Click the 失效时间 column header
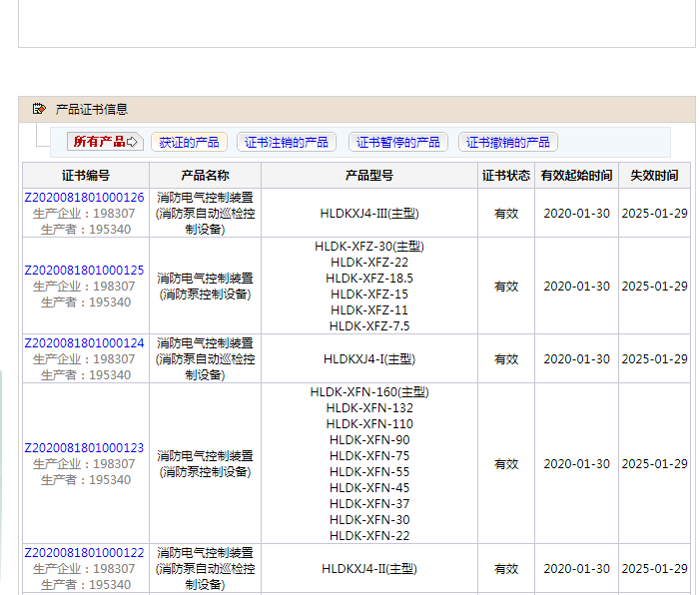Screen dimensions: 700x595 (654, 176)
